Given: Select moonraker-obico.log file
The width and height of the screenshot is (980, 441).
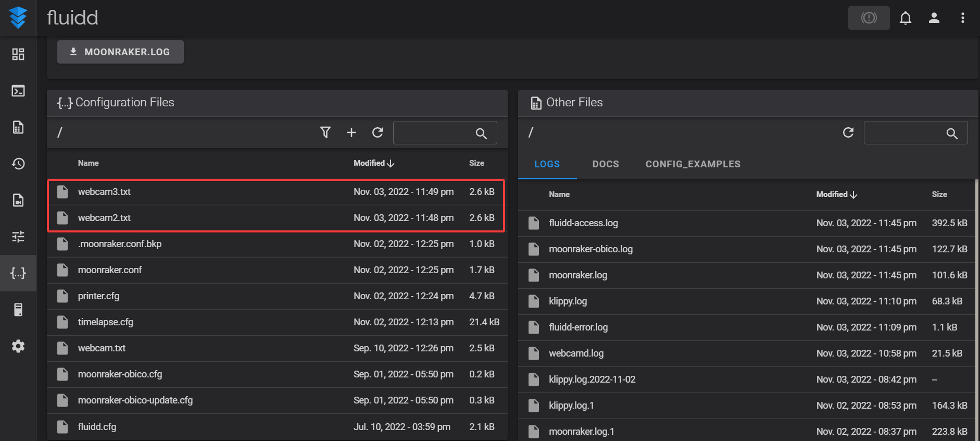Looking at the screenshot, I should pyautogui.click(x=746, y=249).
